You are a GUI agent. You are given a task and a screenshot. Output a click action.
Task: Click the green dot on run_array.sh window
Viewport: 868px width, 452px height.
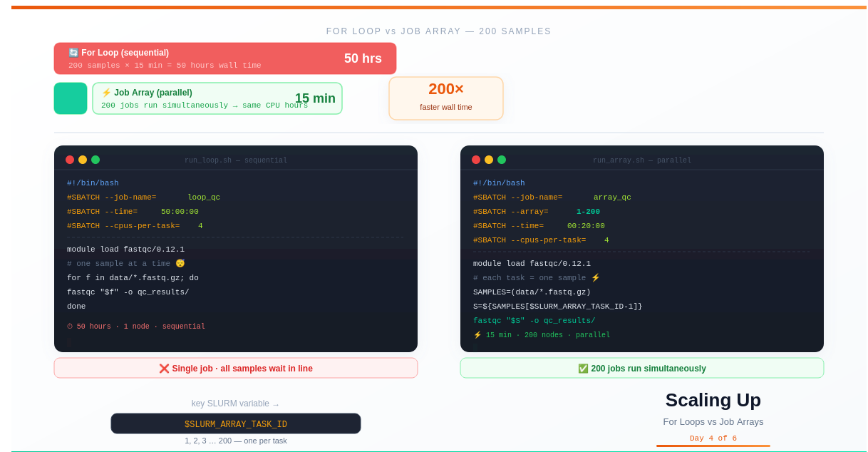point(502,160)
